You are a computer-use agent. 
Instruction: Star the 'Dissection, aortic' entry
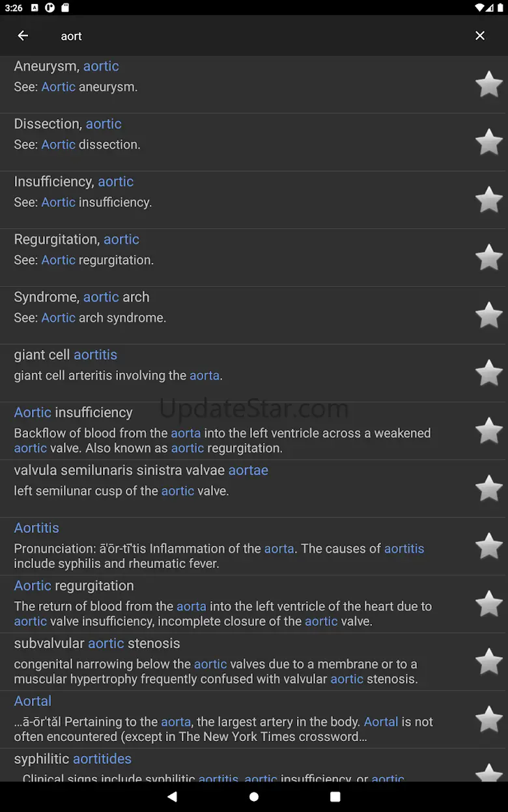tap(488, 142)
